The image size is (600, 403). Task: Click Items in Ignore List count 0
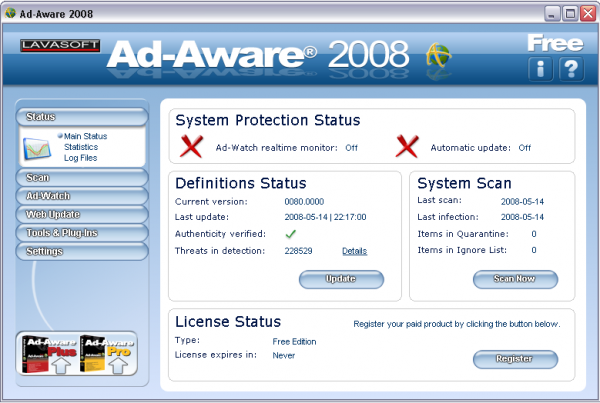[x=534, y=250]
